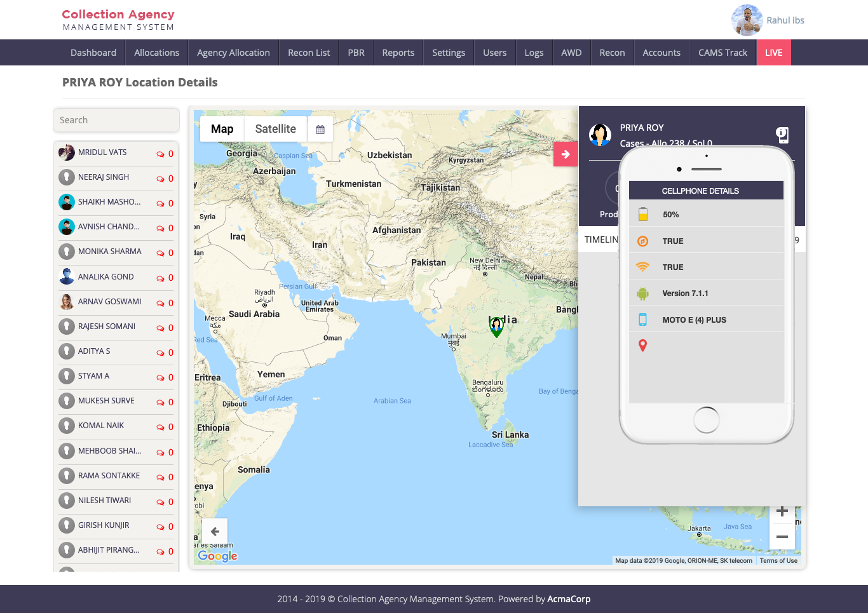Open the LIVE tab
This screenshot has width=868, height=613.
pos(773,53)
